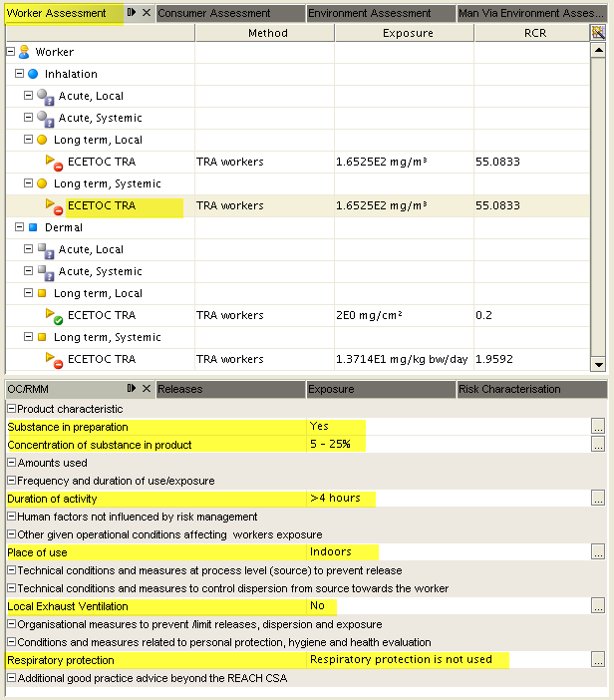Image resolution: width=614 pixels, height=700 pixels.
Task: Click the grey sphere icon beside Inhalation Acute, Local
Action: coord(45,97)
